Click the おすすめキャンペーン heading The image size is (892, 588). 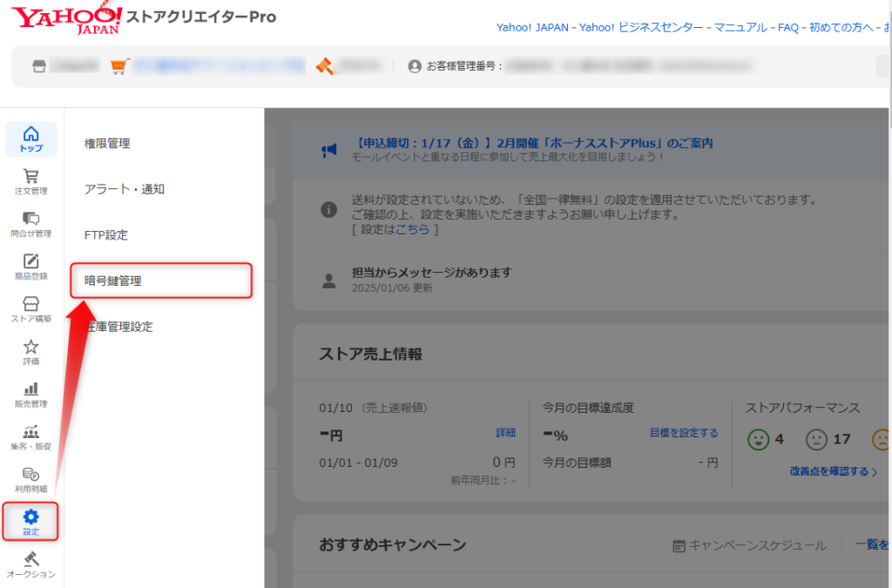click(x=393, y=544)
